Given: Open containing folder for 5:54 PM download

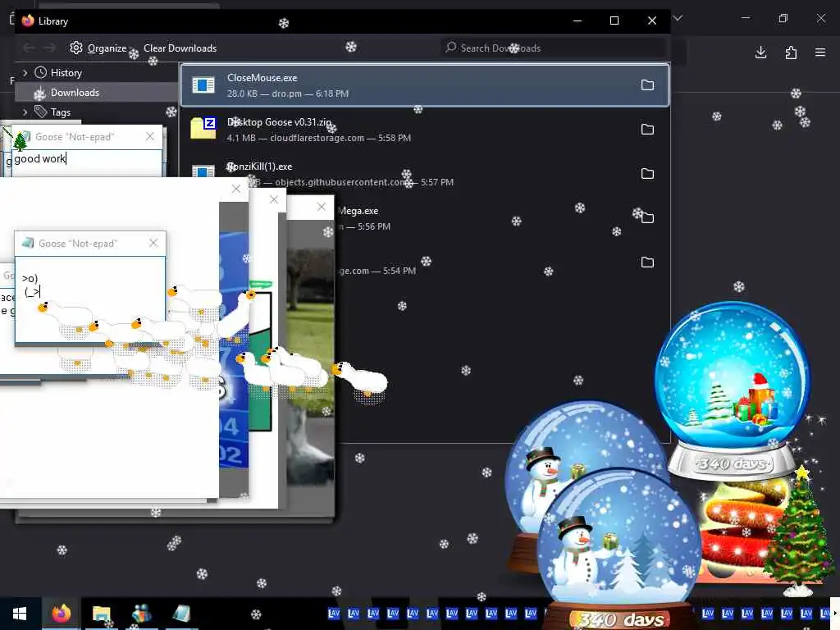Looking at the screenshot, I should pyautogui.click(x=647, y=262).
